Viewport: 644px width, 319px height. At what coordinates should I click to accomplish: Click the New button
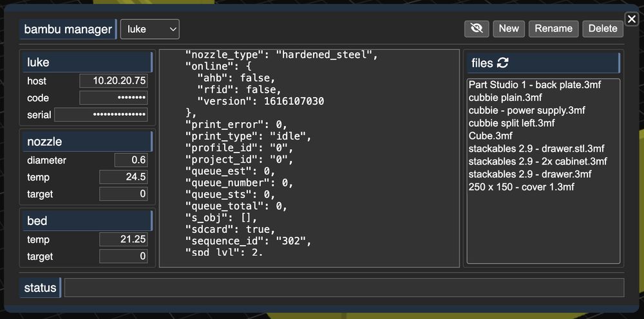pyautogui.click(x=509, y=29)
